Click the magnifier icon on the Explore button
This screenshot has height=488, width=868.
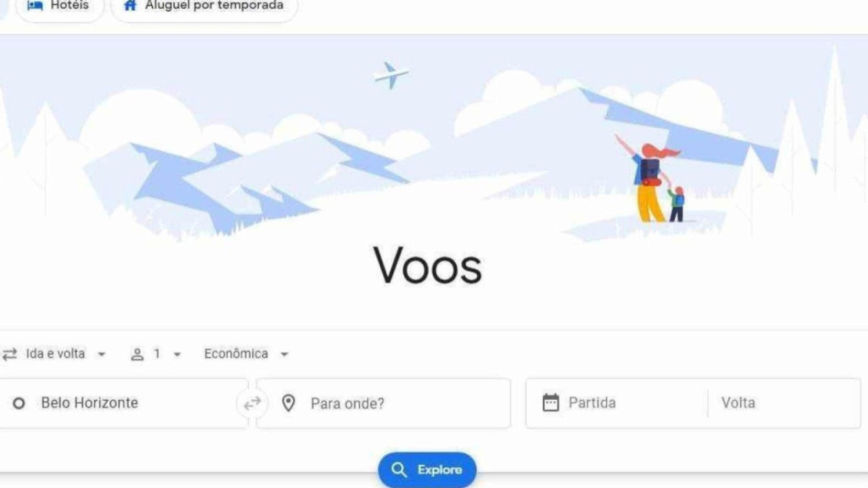pos(399,470)
